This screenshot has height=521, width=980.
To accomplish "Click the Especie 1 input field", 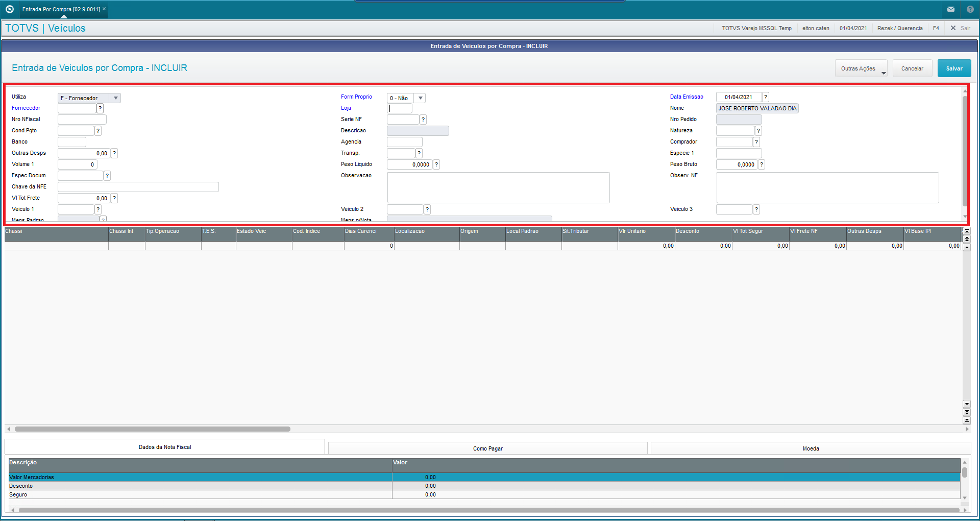I will coord(739,153).
